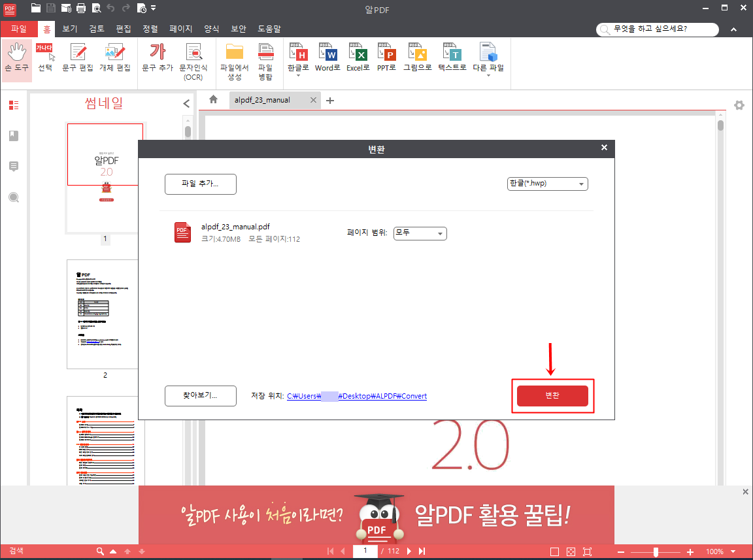
Task: Click the 파일 추가... button
Action: pos(200,184)
